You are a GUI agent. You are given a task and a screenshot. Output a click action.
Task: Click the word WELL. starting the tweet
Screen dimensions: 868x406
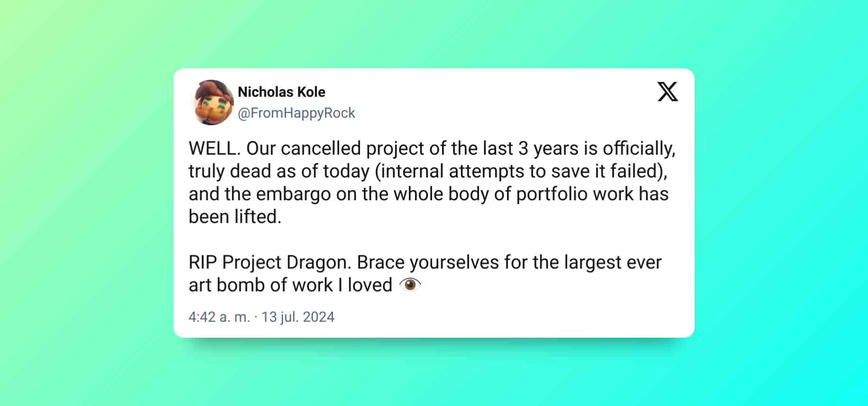pyautogui.click(x=215, y=148)
